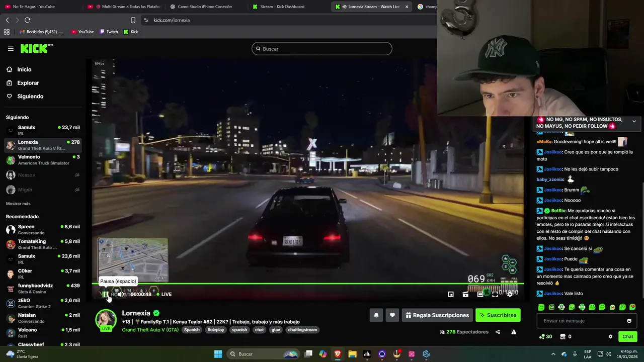
Task: Go to Inicio in sidebar
Action: pyautogui.click(x=24, y=69)
